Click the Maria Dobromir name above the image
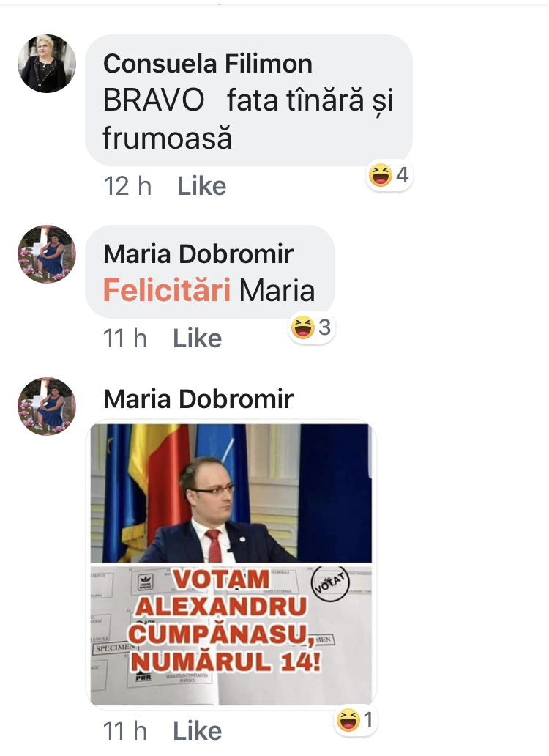 (x=198, y=399)
